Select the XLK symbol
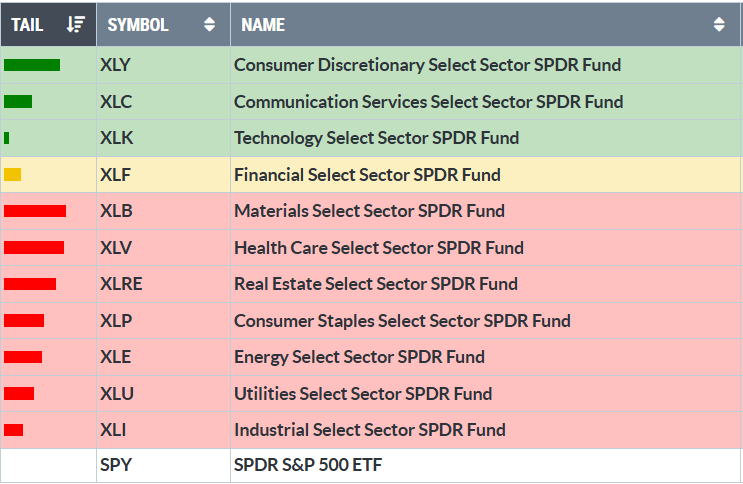The width and height of the screenshot is (743, 484). (116, 138)
